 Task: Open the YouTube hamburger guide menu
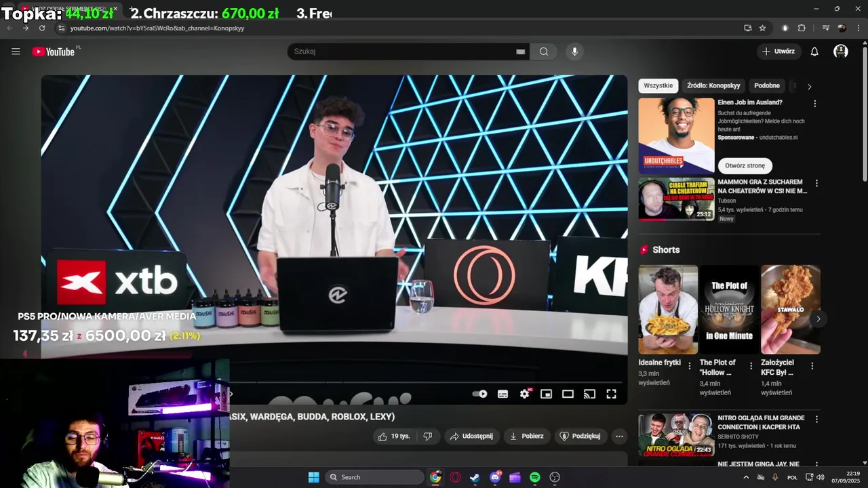tap(16, 52)
